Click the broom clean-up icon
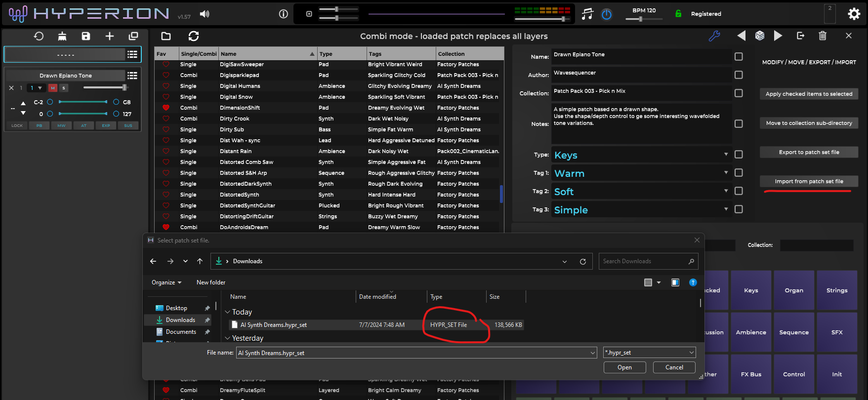The width and height of the screenshot is (868, 400). pyautogui.click(x=62, y=36)
